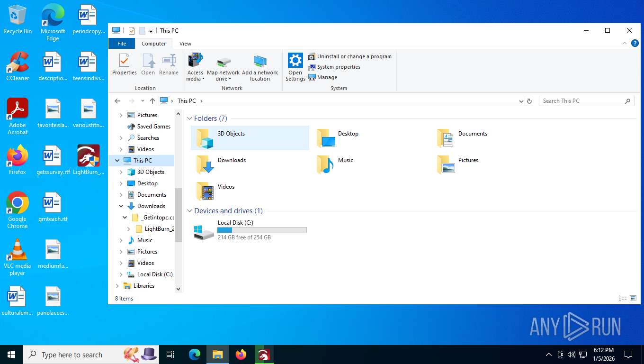
Task: Click the volume speaker tray icon
Action: tap(572, 355)
